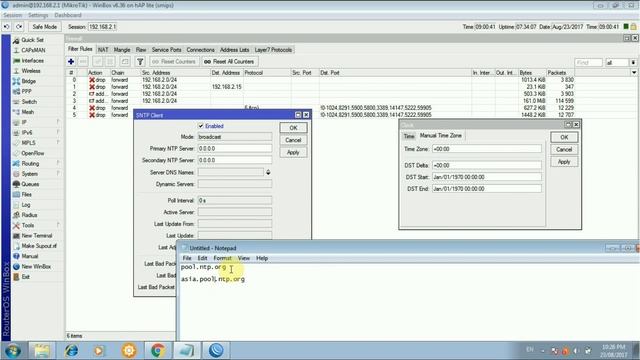
Task: Open Queues from sidebar
Action: 30,184
